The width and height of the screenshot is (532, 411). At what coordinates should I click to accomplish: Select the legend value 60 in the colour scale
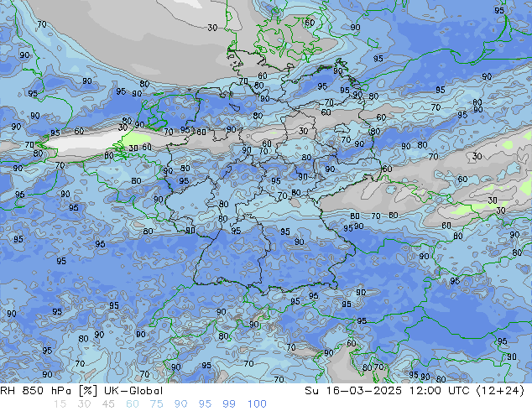(x=133, y=404)
